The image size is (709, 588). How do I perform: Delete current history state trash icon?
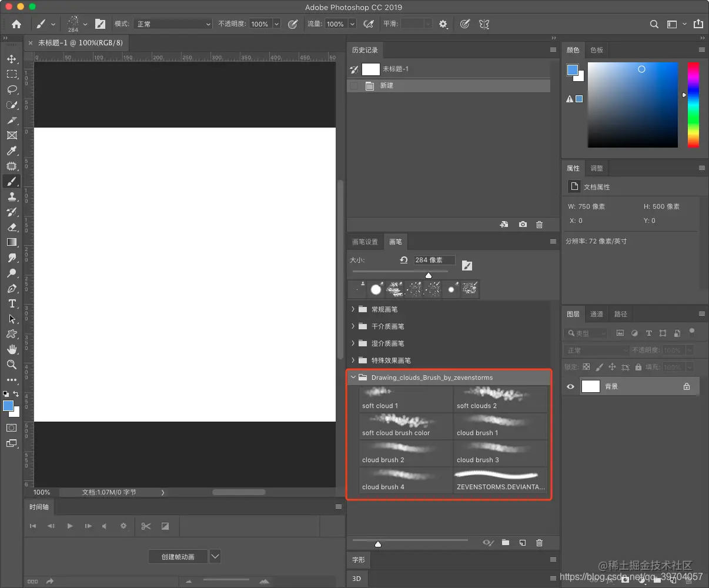pyautogui.click(x=540, y=225)
